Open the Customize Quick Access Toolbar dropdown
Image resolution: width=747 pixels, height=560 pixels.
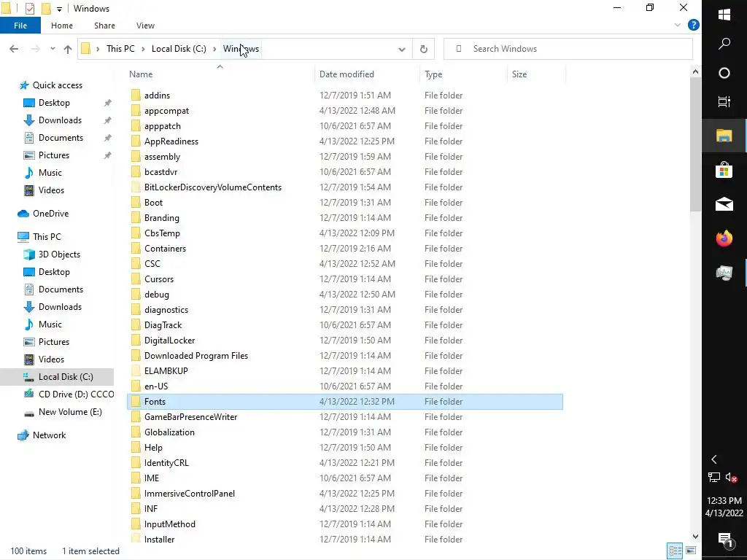click(x=59, y=9)
